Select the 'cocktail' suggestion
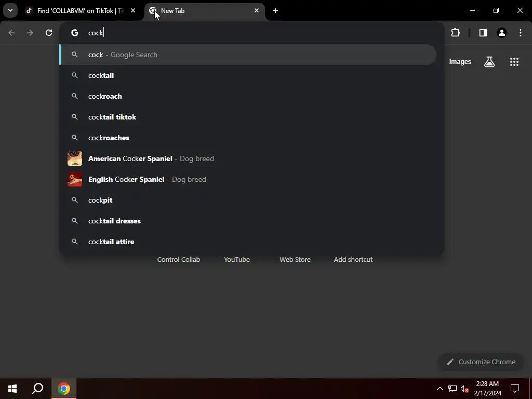 click(248, 75)
